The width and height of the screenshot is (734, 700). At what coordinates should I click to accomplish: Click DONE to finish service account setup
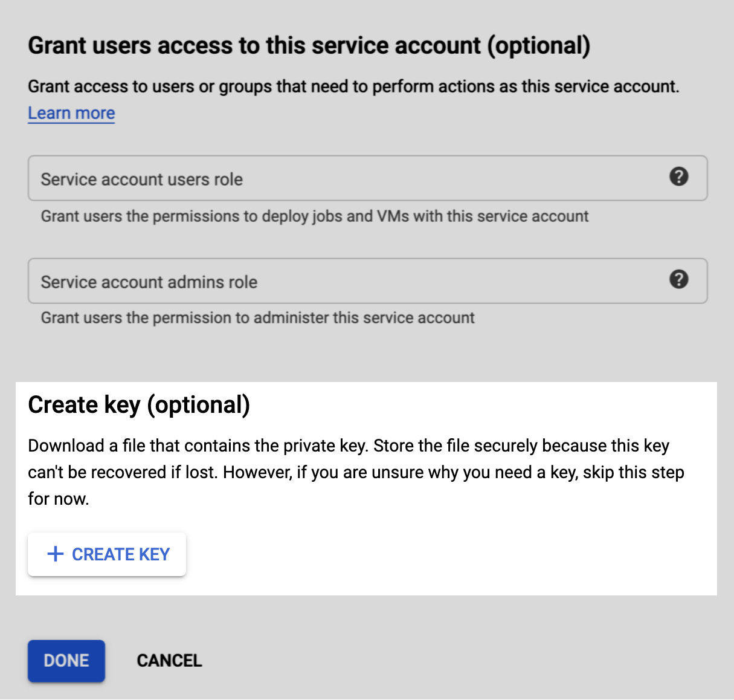pos(66,660)
